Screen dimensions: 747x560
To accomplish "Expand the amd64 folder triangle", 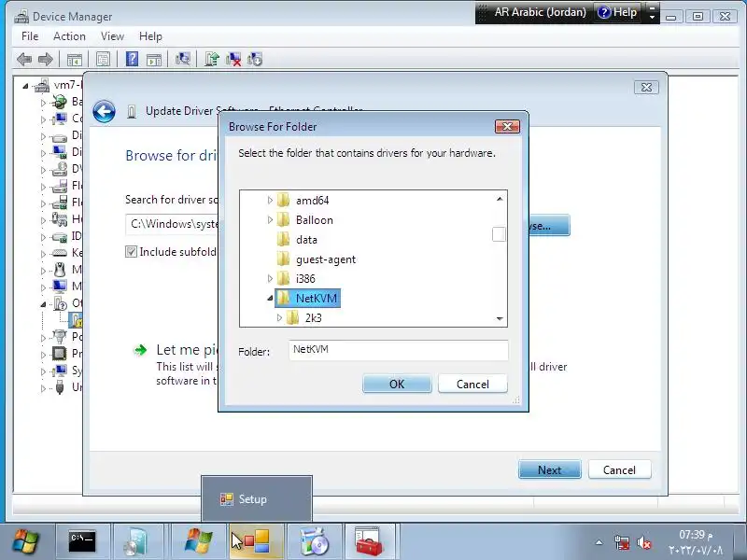I will (x=270, y=200).
